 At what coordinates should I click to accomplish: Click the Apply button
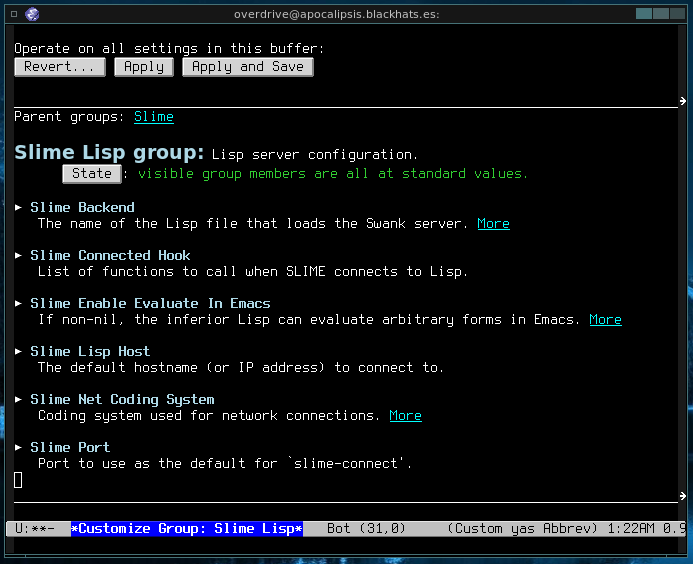pos(144,67)
